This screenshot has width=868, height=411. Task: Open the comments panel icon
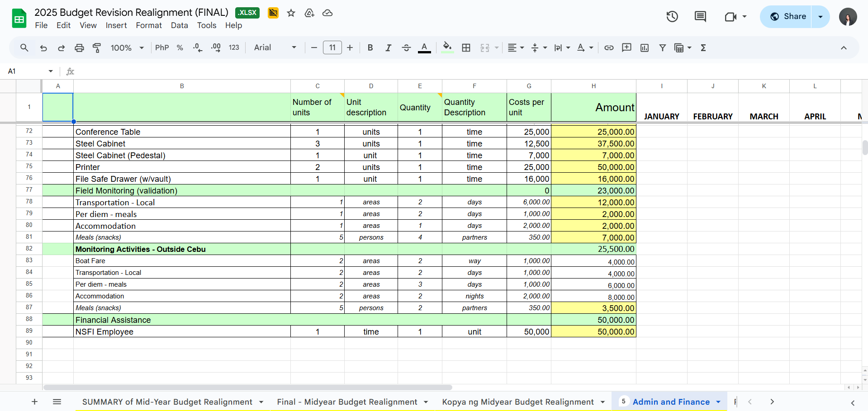(700, 17)
